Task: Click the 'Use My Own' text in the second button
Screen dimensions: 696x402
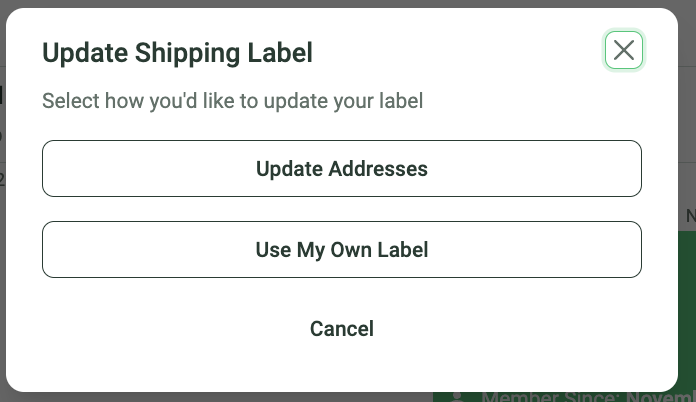Action: [314, 250]
